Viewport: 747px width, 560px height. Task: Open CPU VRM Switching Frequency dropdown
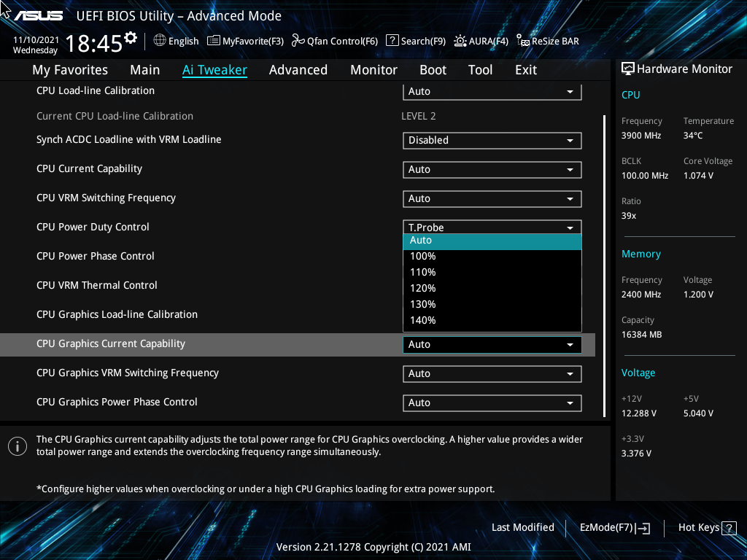click(492, 198)
